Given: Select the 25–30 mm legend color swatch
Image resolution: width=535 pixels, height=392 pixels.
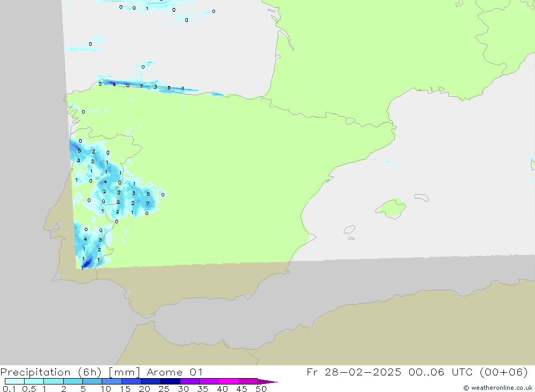Looking at the screenshot, I should (x=170, y=381).
